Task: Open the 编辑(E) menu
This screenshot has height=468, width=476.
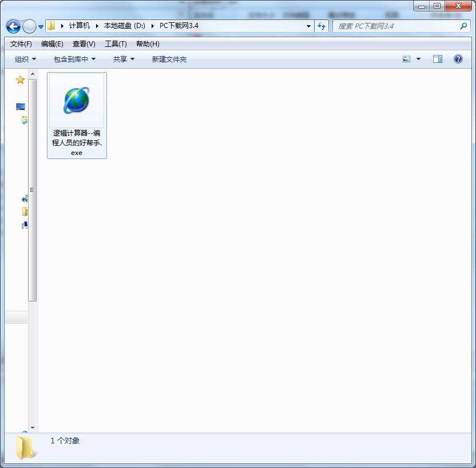Action: pyautogui.click(x=52, y=44)
